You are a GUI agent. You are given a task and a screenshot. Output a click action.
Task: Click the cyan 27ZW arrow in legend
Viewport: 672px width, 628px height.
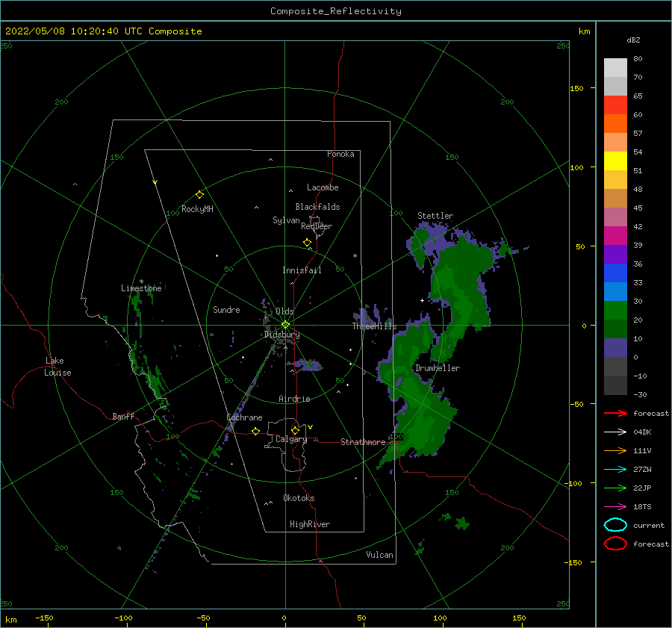615,470
